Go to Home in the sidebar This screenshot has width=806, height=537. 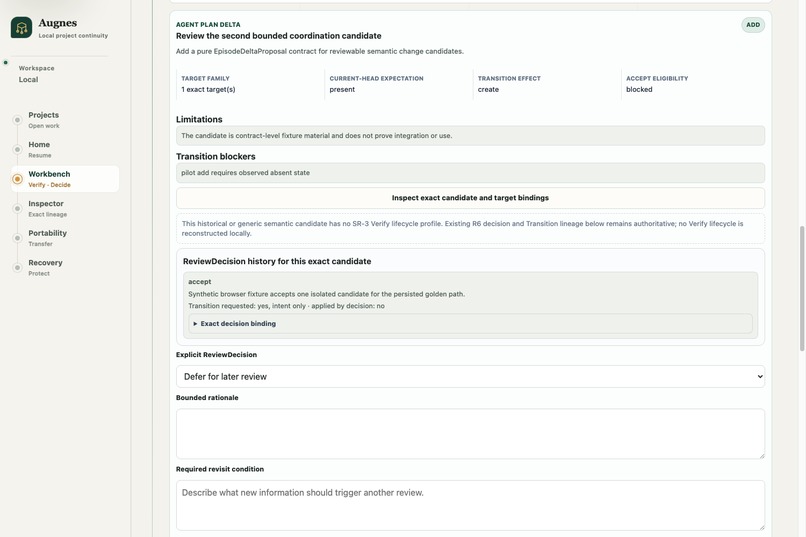click(65, 150)
